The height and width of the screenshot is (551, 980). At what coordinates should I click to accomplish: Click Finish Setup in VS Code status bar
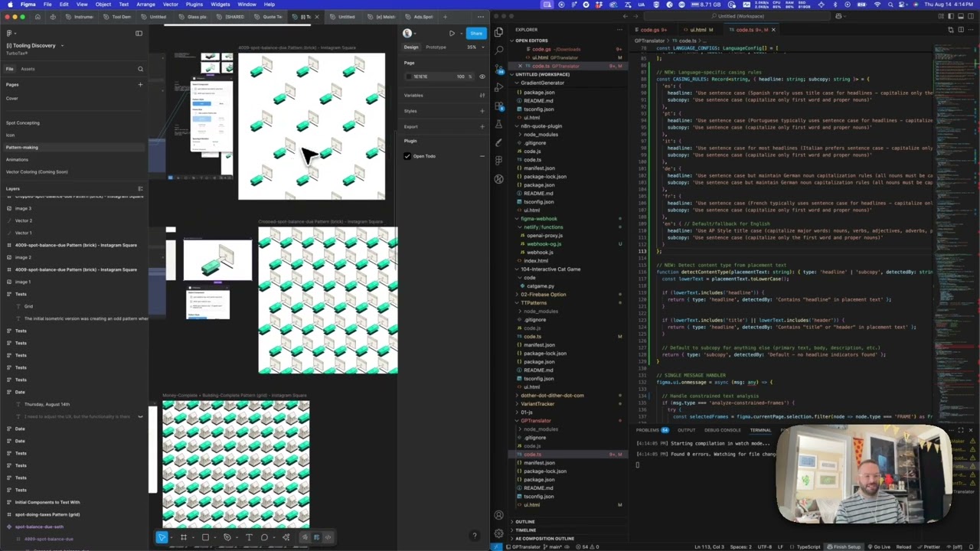point(844,546)
